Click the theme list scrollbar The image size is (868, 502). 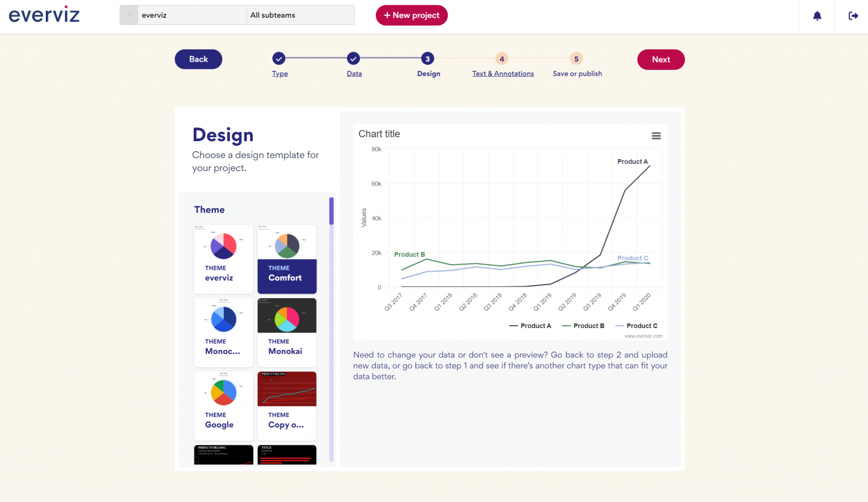click(x=332, y=211)
